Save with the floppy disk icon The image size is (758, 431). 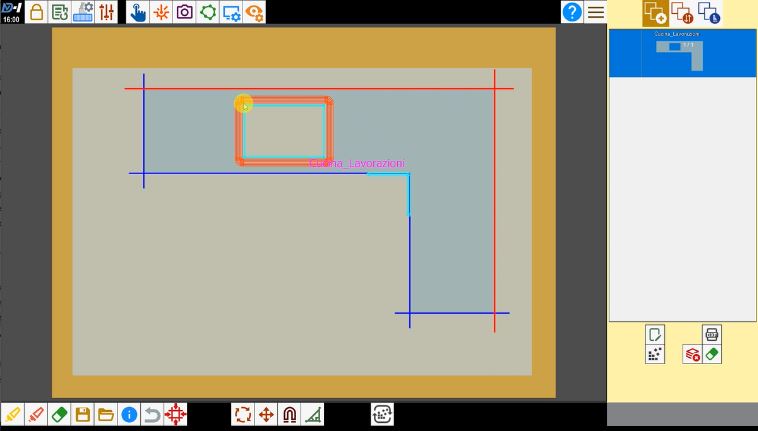82,415
